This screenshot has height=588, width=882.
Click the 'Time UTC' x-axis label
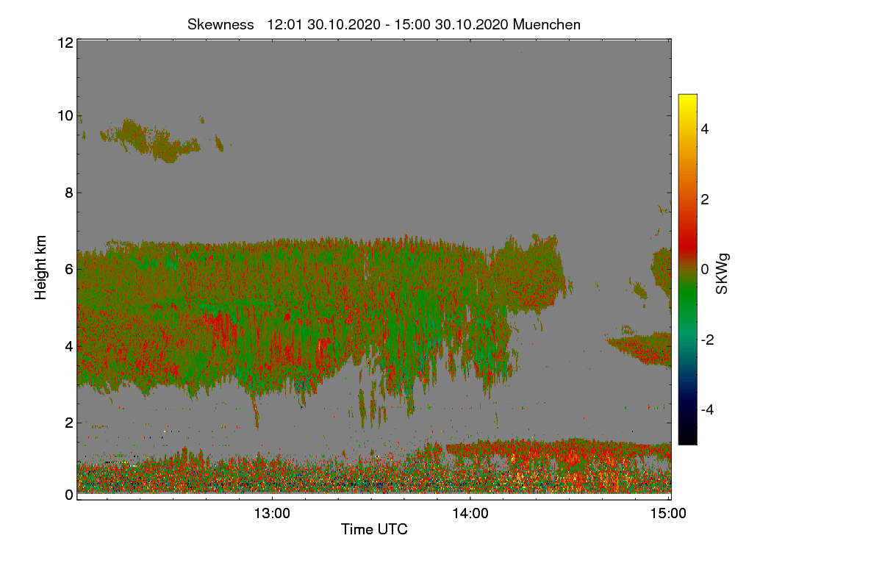coord(374,528)
